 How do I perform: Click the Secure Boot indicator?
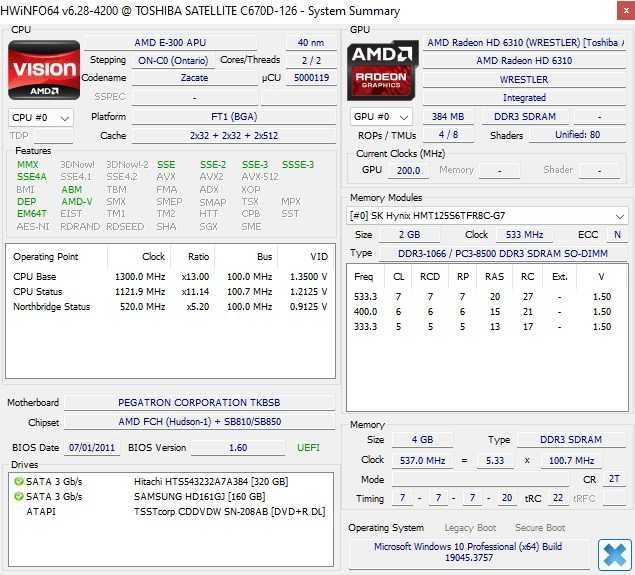(540, 528)
